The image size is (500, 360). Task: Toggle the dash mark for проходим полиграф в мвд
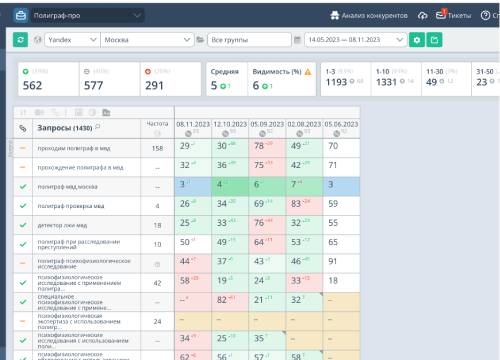(23, 148)
